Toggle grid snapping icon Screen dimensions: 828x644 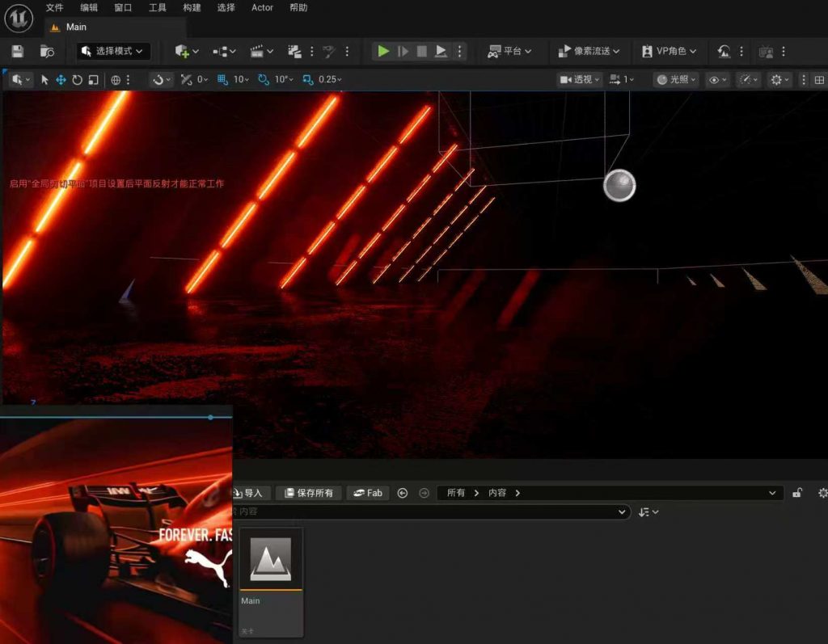tap(222, 80)
